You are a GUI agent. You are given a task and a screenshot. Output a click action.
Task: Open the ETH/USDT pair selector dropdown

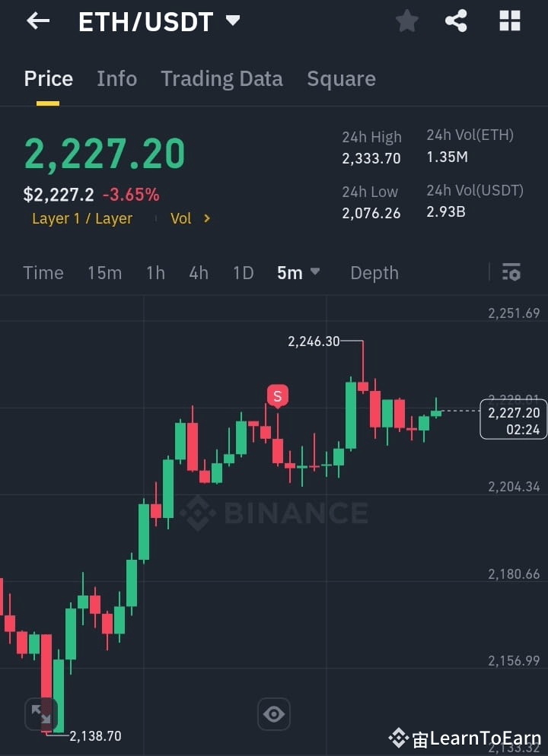coord(156,21)
